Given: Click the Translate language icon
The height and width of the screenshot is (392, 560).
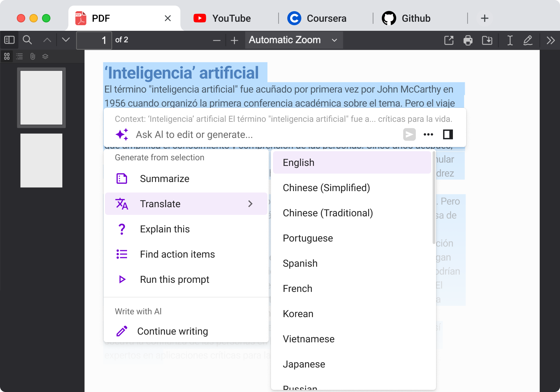Looking at the screenshot, I should pos(122,204).
